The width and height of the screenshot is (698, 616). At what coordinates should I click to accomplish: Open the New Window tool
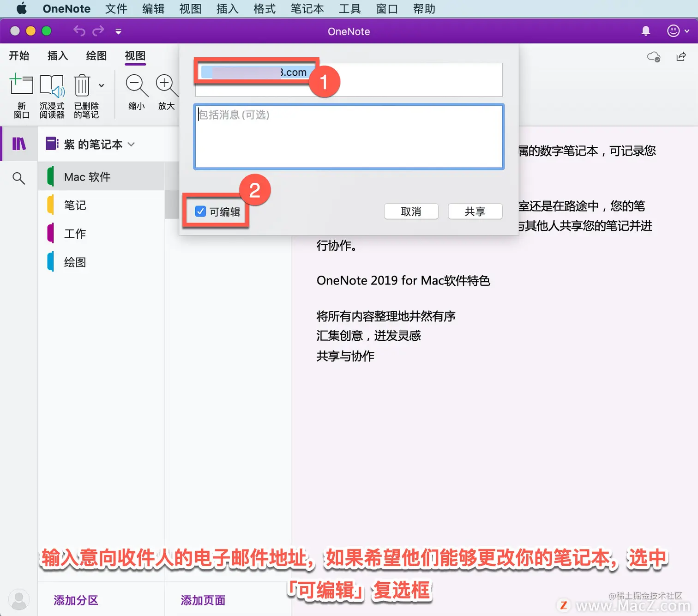[x=21, y=96]
